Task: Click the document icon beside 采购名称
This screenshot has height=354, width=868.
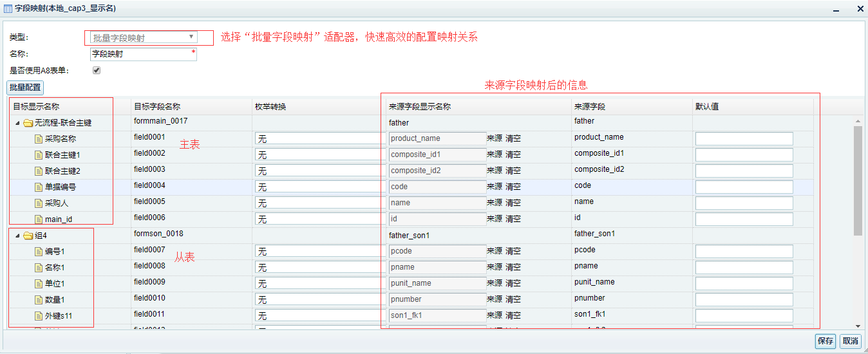Action: pyautogui.click(x=39, y=139)
